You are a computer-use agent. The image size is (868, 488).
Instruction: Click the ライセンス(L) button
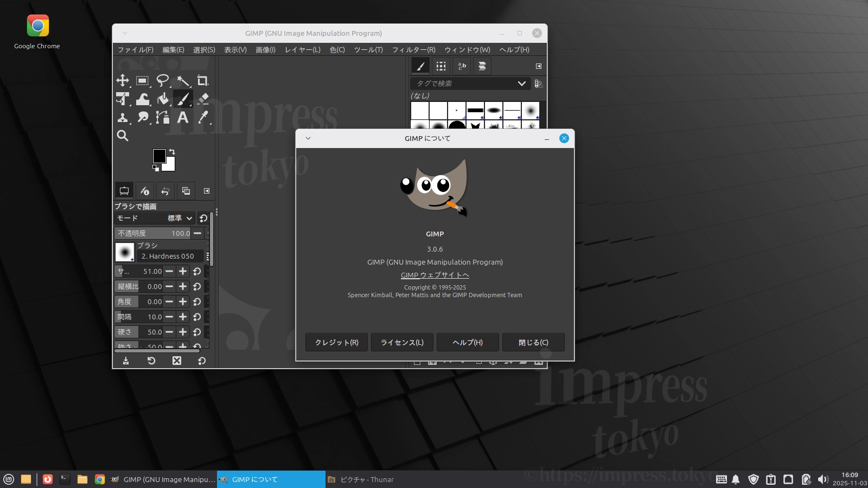click(x=402, y=342)
